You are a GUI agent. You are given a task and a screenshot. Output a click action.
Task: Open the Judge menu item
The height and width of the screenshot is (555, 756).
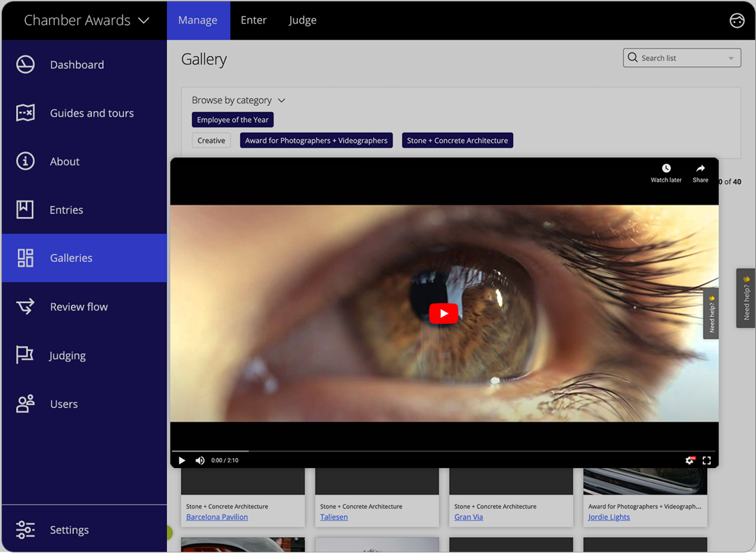point(302,20)
